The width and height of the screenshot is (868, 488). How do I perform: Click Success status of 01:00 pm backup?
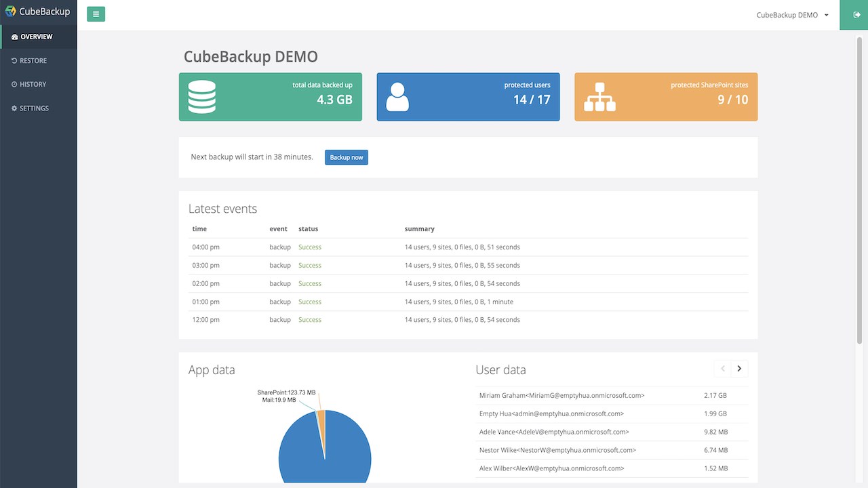310,302
